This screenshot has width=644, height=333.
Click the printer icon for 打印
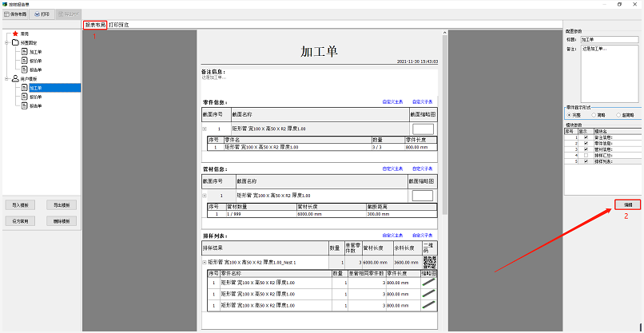point(37,14)
